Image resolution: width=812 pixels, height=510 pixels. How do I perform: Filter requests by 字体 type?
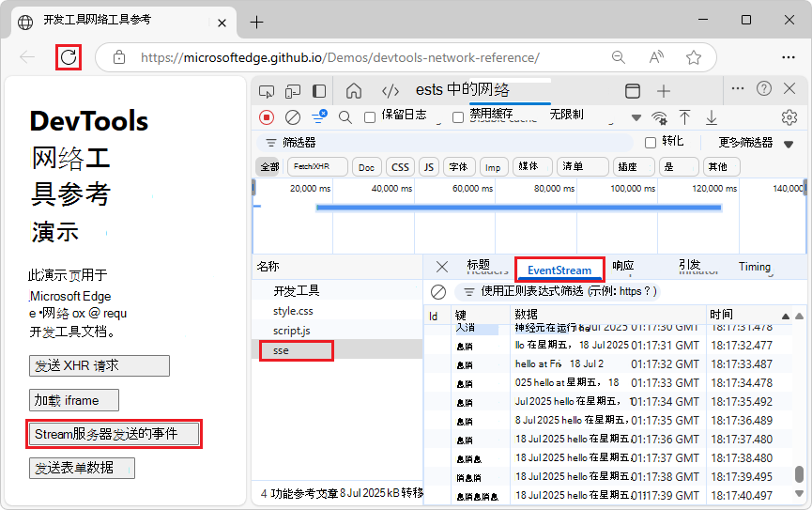[x=459, y=167]
